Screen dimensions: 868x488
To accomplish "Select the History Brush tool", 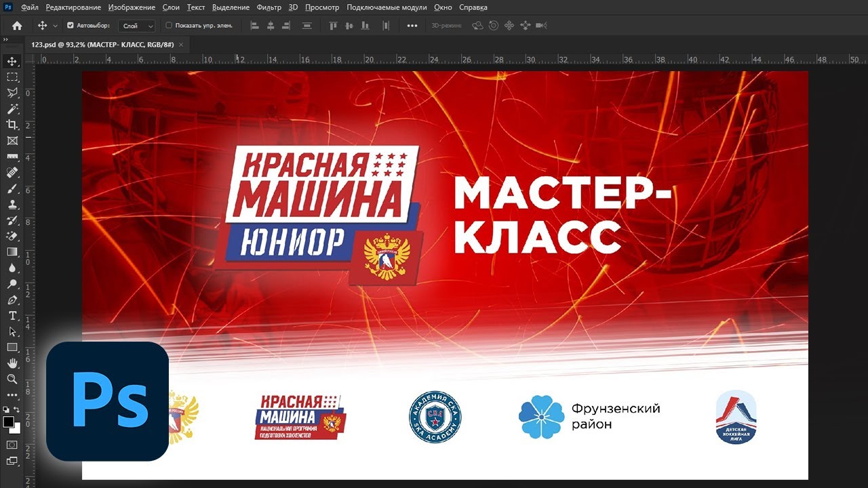I will (12, 220).
